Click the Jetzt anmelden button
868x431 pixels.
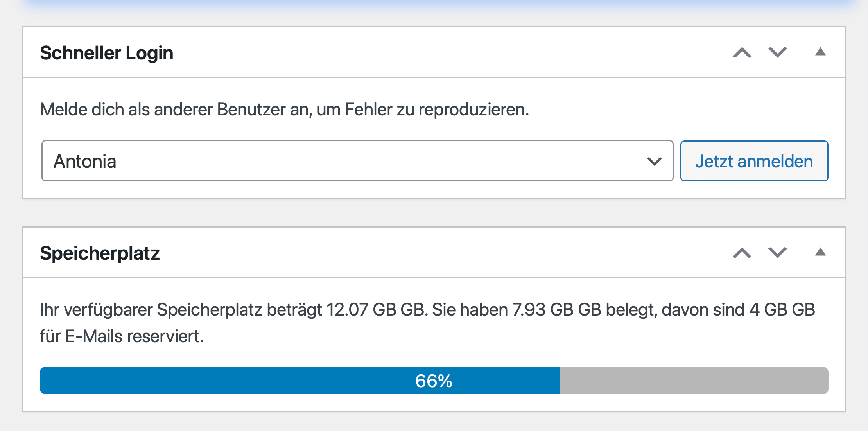click(x=754, y=161)
